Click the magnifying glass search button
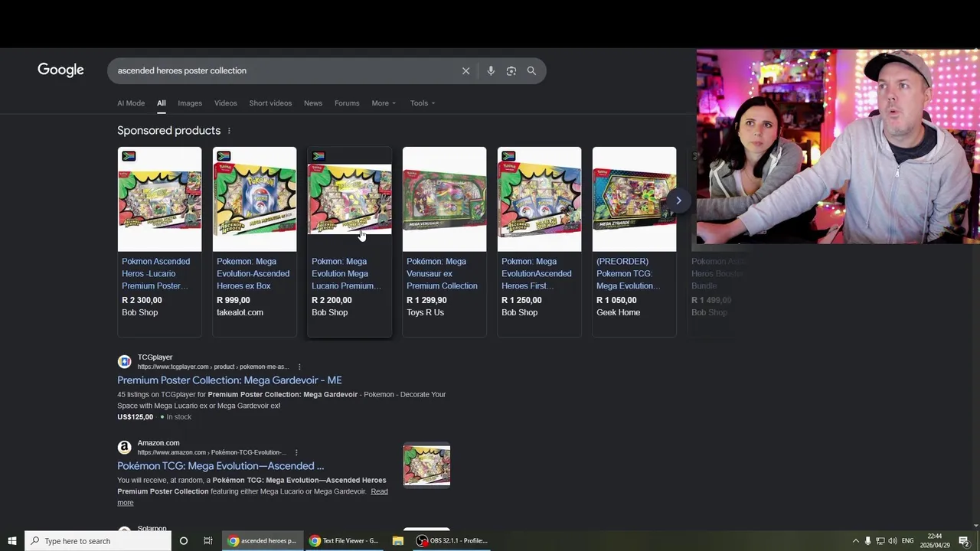The height and width of the screenshot is (551, 980). pos(531,70)
